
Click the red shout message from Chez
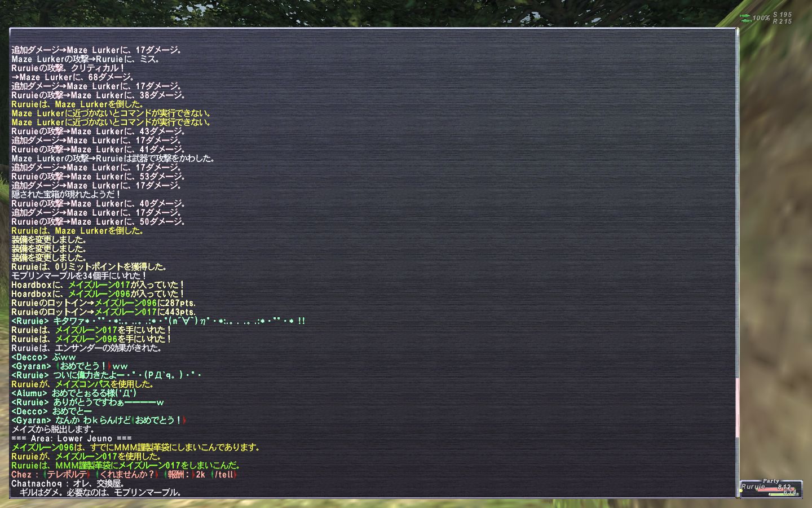tap(124, 474)
